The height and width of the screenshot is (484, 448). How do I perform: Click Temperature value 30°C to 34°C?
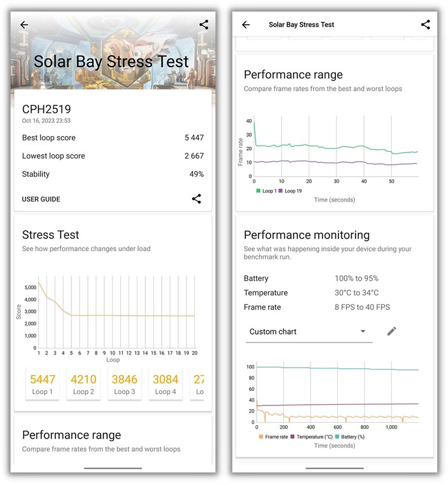click(357, 293)
